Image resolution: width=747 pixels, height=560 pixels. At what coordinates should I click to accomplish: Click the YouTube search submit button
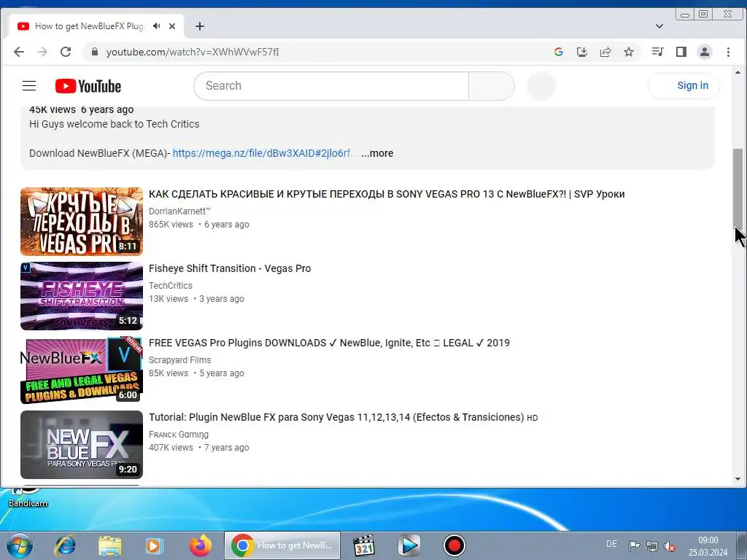click(x=492, y=86)
